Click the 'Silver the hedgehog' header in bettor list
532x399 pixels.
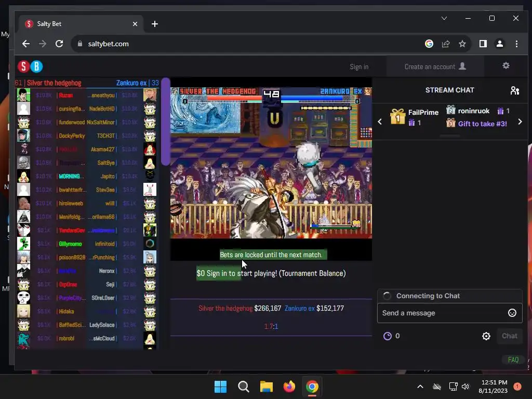[x=54, y=83]
